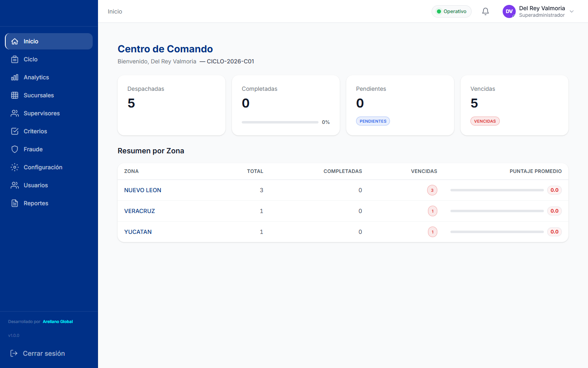The image size is (588, 368).
Task: Click the Inicio home icon in sidebar
Action: click(x=15, y=41)
